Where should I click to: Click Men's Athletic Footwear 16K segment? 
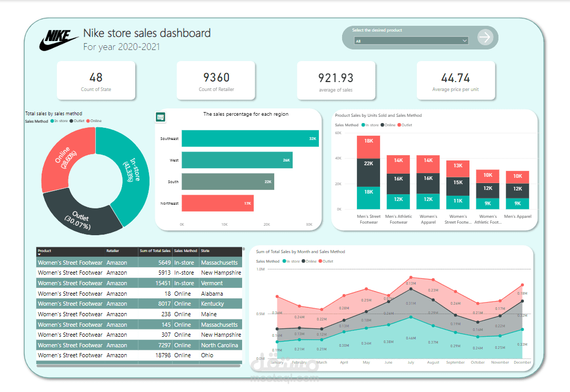coord(398,184)
